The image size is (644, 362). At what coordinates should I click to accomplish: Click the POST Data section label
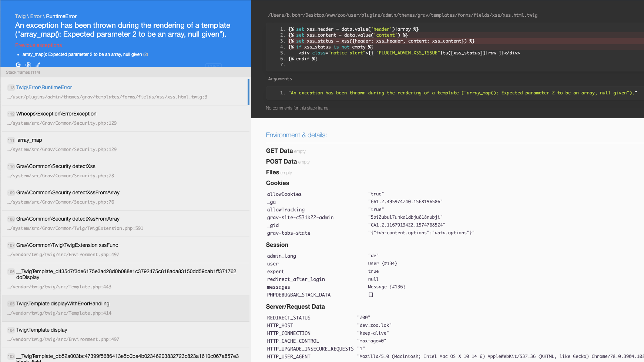(x=281, y=161)
